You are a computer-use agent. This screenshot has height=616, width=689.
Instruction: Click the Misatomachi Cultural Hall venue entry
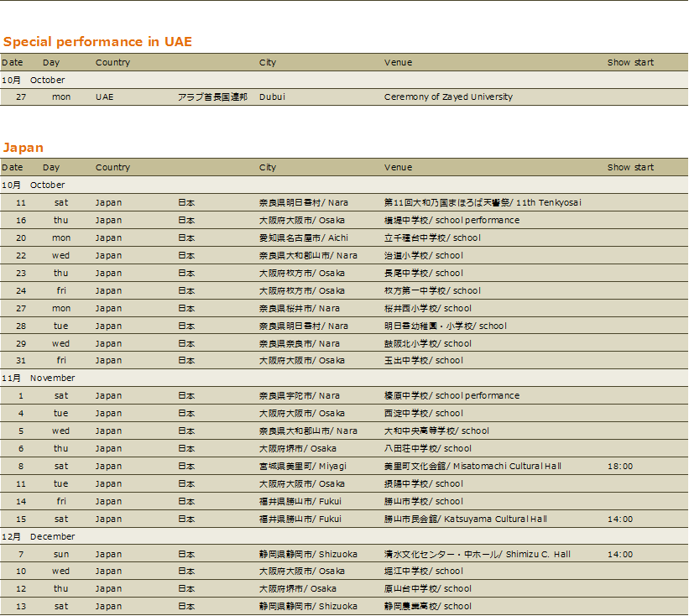pyautogui.click(x=472, y=467)
